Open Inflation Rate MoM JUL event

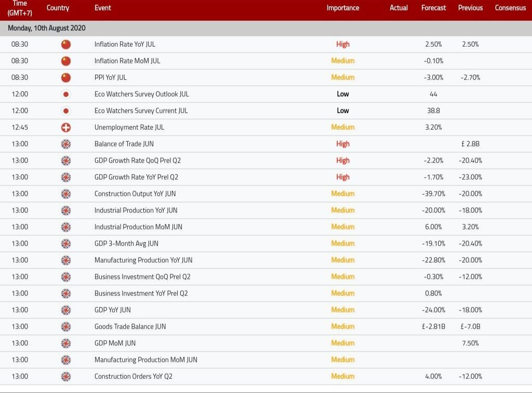click(x=127, y=61)
